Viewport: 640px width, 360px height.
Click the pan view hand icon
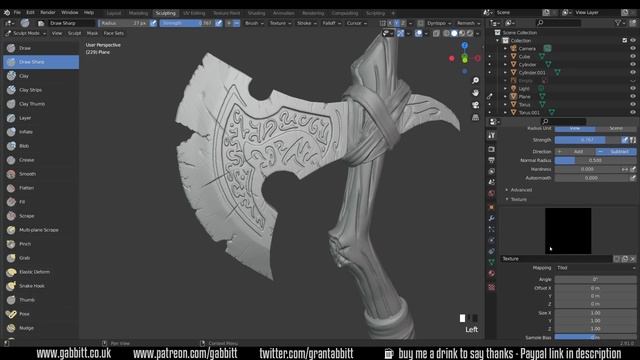click(x=476, y=93)
